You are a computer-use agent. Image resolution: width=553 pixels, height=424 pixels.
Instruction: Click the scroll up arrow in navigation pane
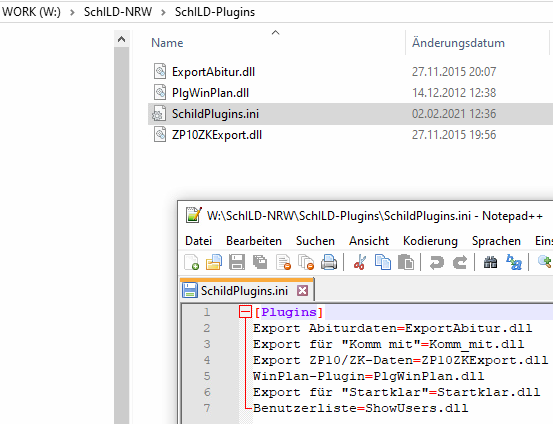tap(122, 40)
